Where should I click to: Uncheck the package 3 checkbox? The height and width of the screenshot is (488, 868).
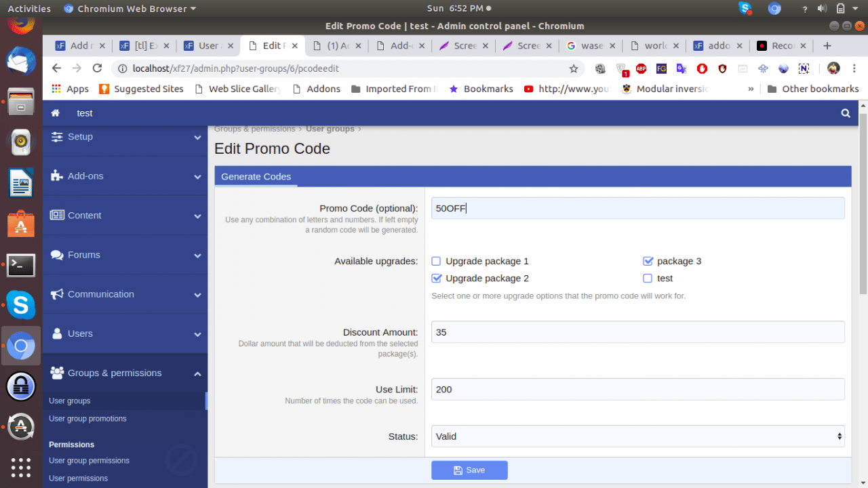pos(648,261)
